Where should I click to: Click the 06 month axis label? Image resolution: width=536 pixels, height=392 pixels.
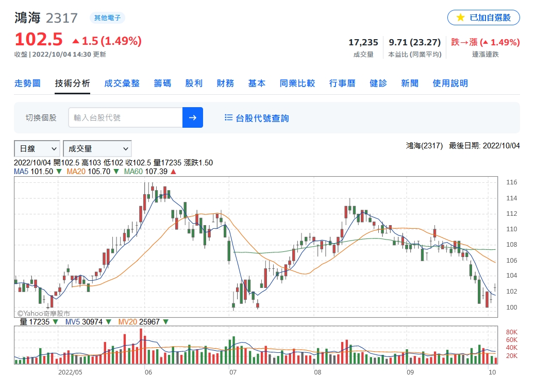coord(148,372)
